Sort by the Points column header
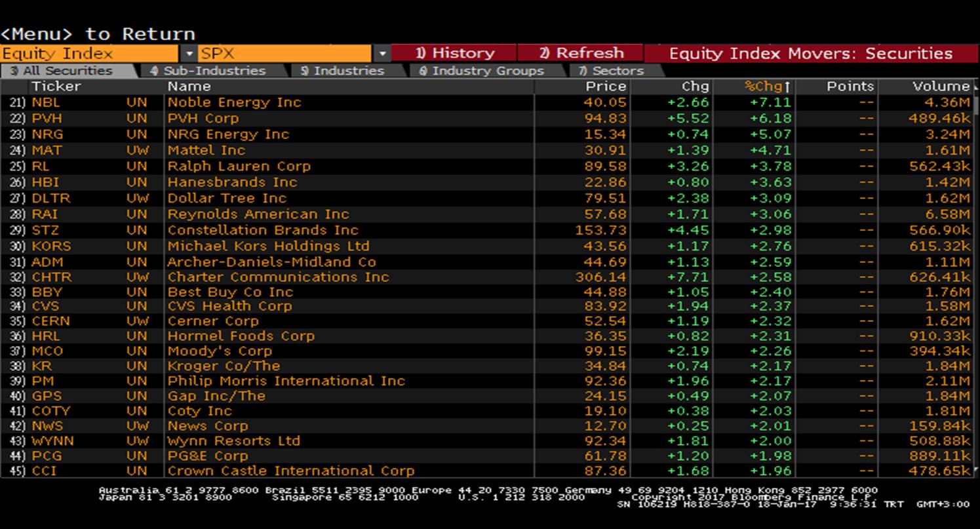This screenshot has height=529, width=980. click(x=850, y=87)
